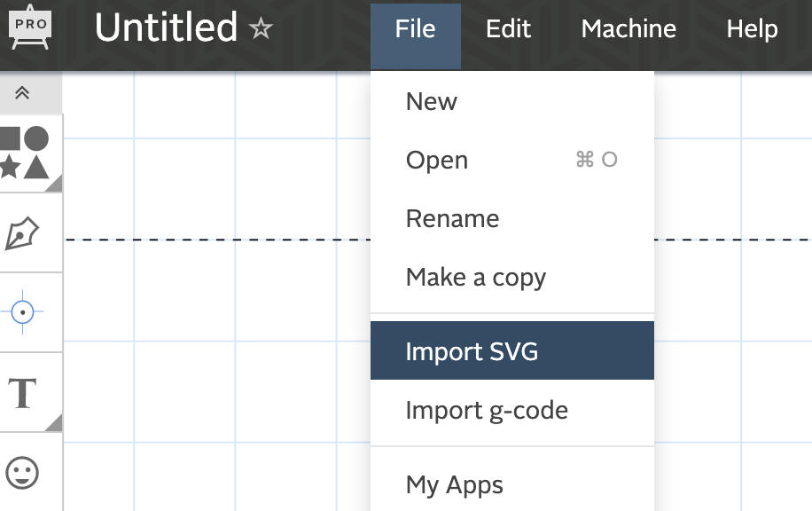This screenshot has width=812, height=511.
Task: Open the Help menu
Action: 752,29
